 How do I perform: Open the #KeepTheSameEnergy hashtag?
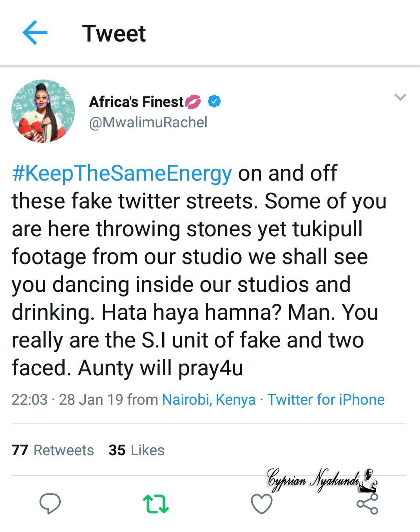122,173
